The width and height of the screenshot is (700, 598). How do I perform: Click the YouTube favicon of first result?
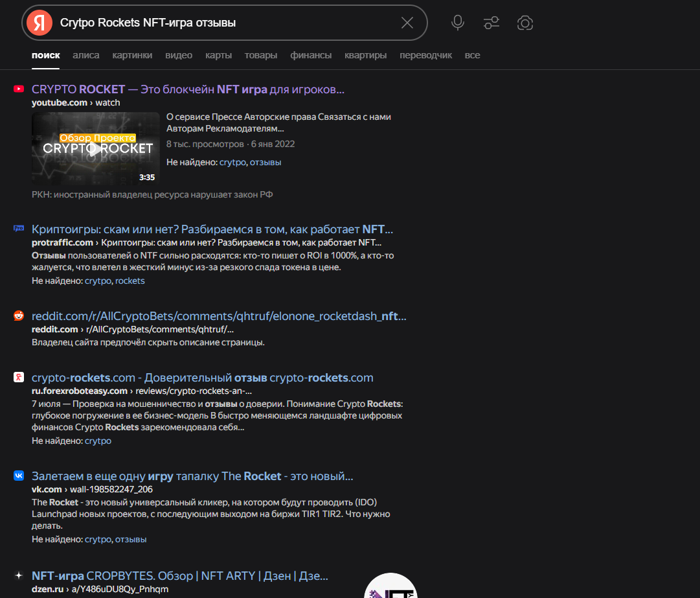click(x=19, y=89)
